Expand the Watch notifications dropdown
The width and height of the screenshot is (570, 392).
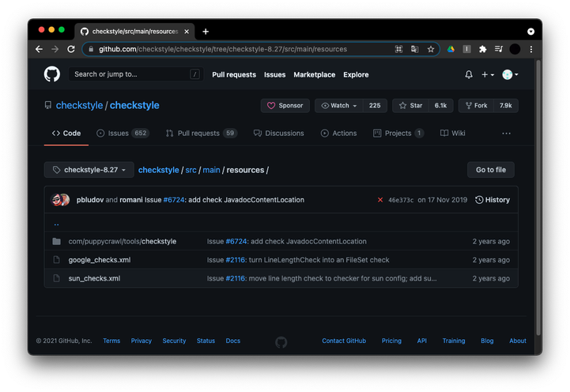339,105
